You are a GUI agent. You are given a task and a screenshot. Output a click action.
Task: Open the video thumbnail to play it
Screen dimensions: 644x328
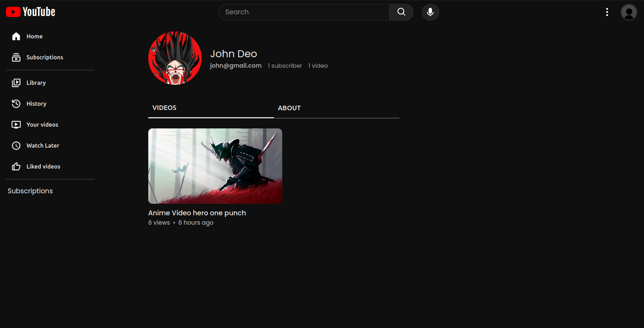[x=215, y=166]
